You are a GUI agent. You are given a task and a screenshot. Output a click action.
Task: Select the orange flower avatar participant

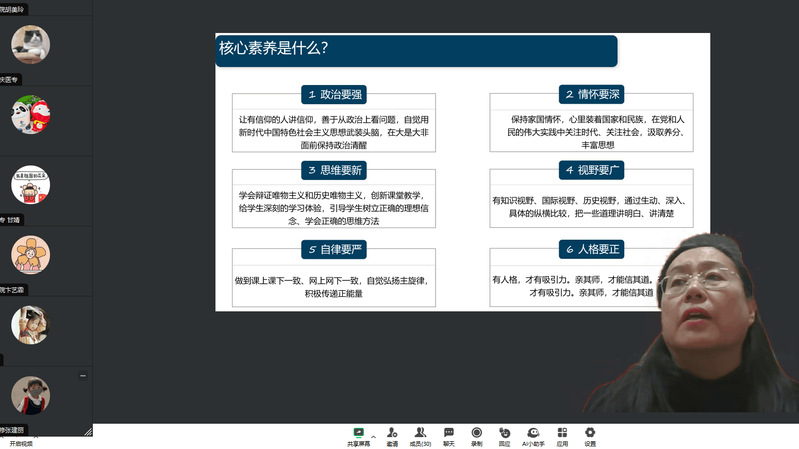point(30,254)
